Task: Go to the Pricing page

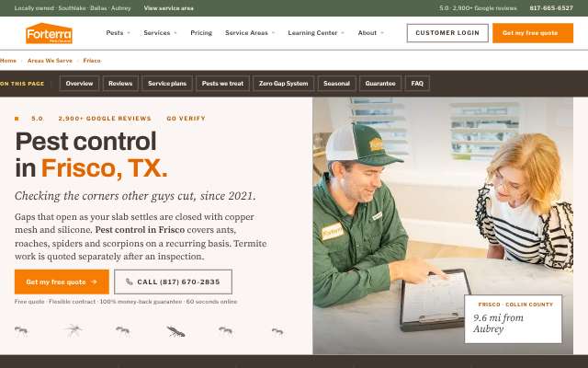Action: (x=201, y=33)
